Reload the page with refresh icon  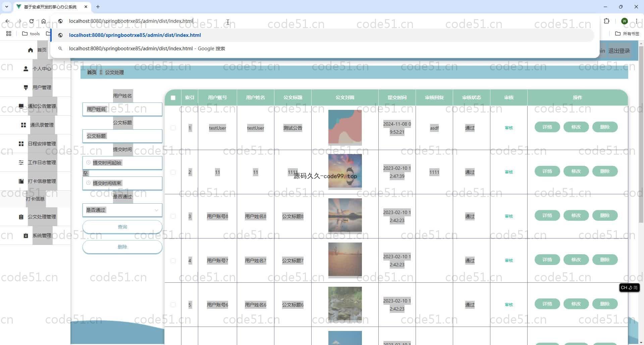coord(32,21)
